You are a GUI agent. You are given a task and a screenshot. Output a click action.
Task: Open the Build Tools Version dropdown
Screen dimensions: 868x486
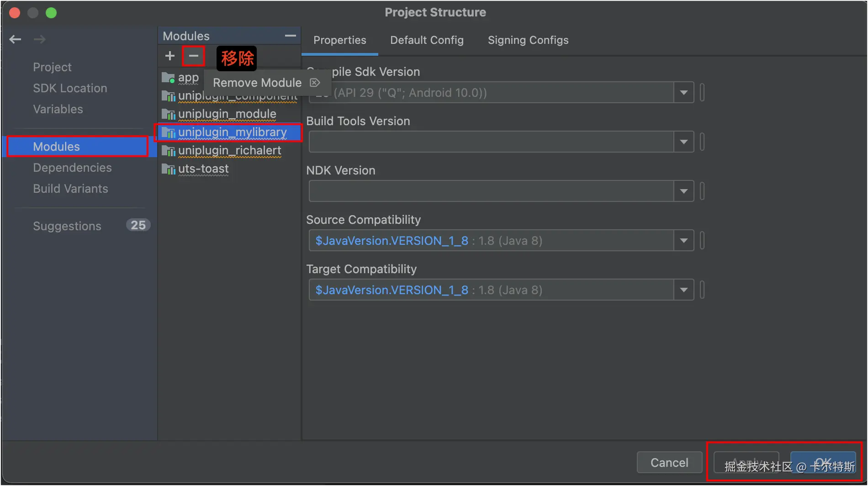tap(683, 142)
